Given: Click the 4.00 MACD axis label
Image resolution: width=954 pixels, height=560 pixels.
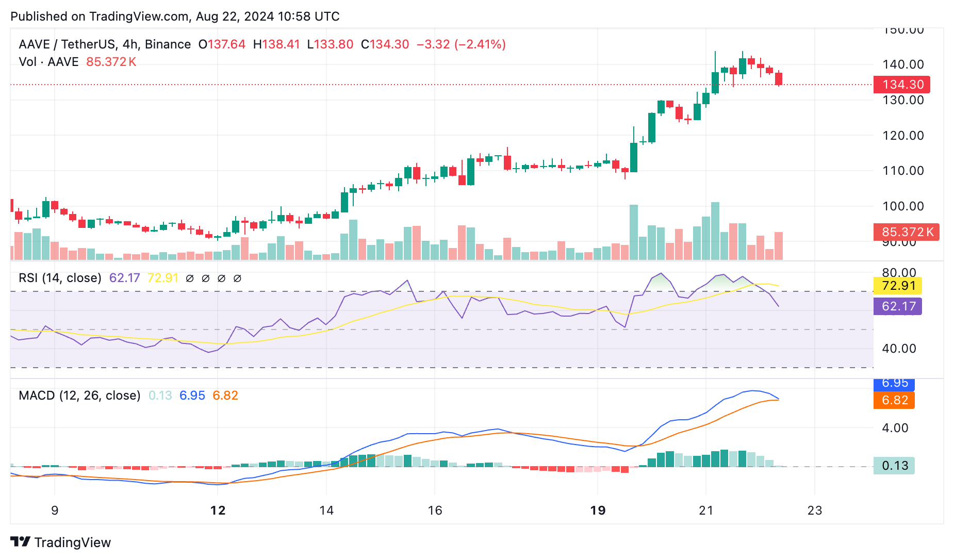Looking at the screenshot, I should click(895, 428).
